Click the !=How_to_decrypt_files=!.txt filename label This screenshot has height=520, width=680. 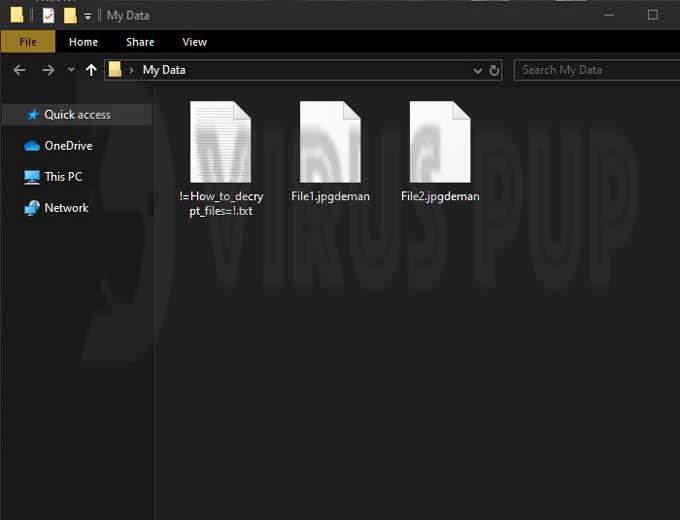click(221, 203)
